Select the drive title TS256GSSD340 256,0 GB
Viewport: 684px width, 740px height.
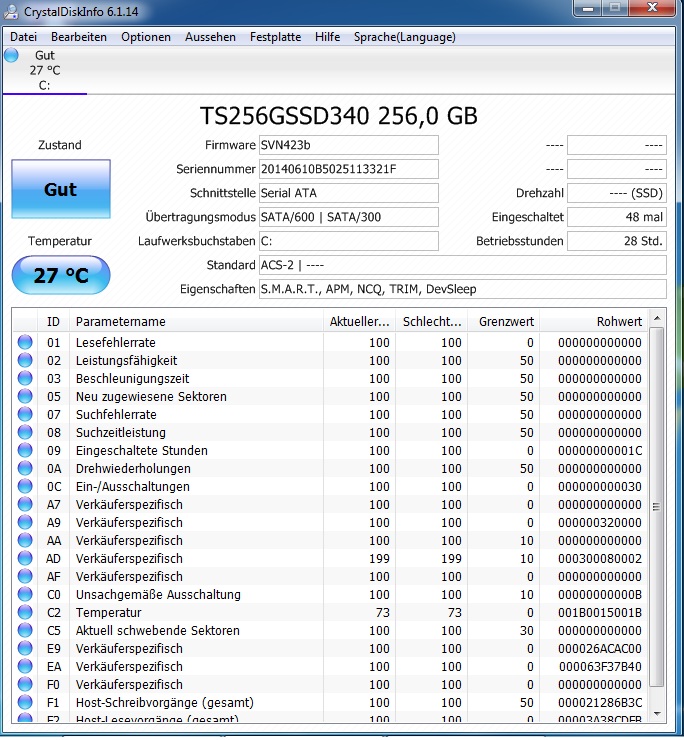click(x=339, y=116)
